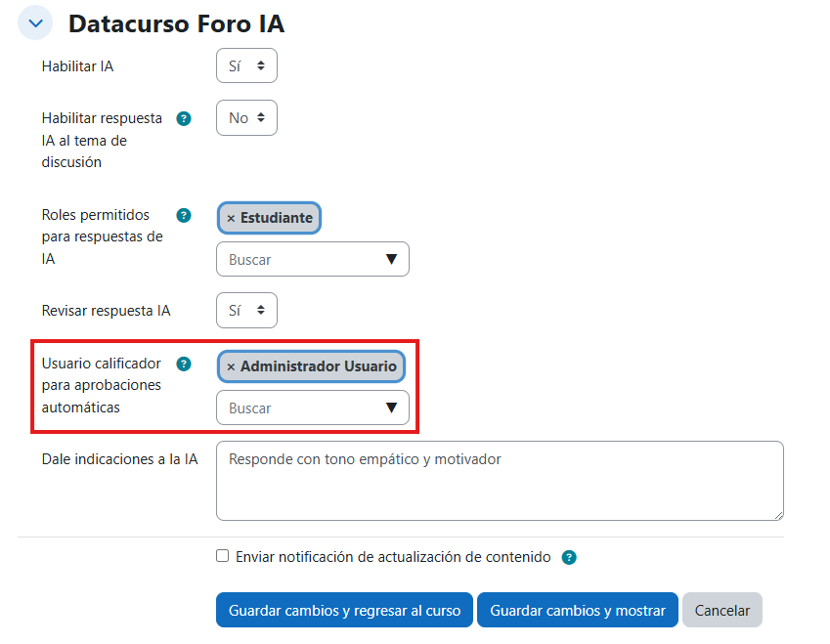Open help for Usuario calificador
Viewport: 830px width, 644px height.
[184, 364]
